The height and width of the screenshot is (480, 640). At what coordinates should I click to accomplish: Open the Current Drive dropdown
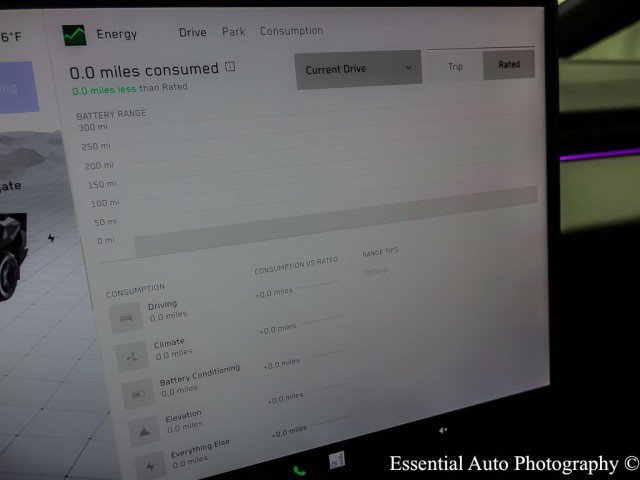(x=358, y=69)
